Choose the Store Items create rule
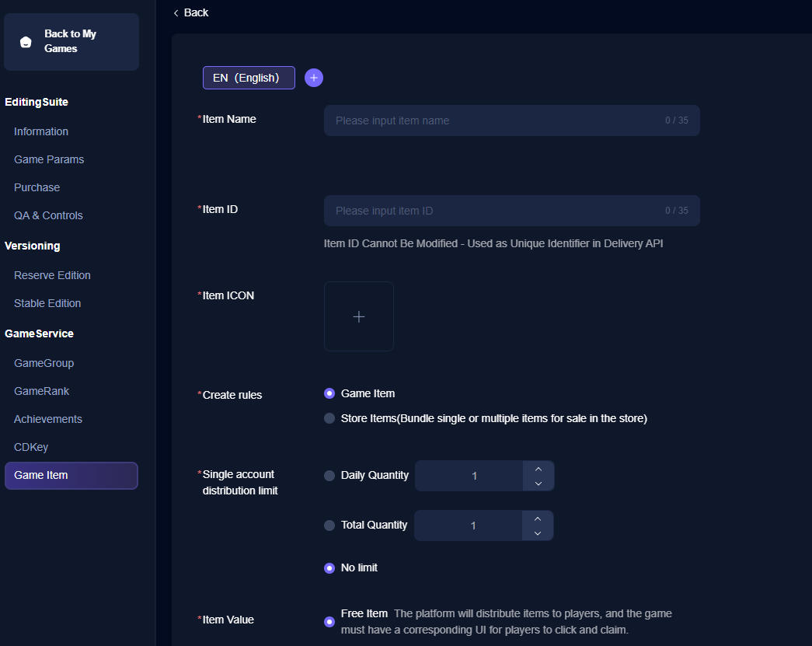The height and width of the screenshot is (646, 812). (329, 418)
